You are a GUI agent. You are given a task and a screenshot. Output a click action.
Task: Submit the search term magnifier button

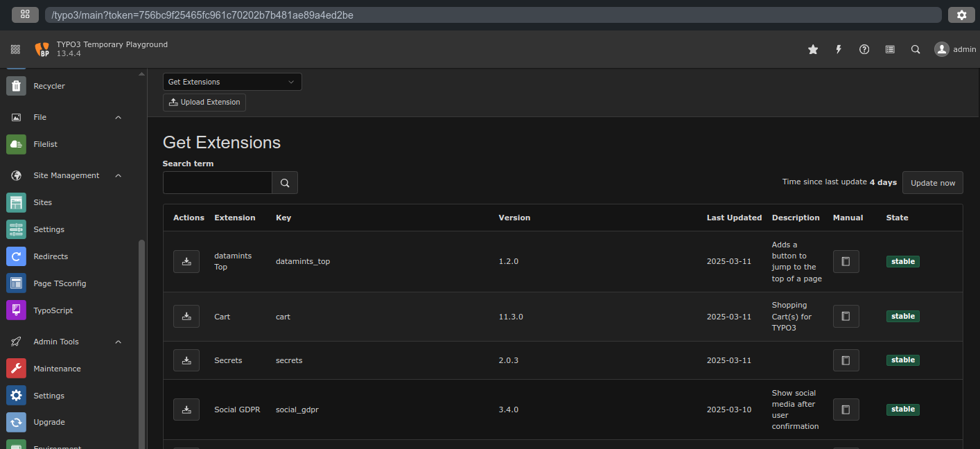coord(285,183)
